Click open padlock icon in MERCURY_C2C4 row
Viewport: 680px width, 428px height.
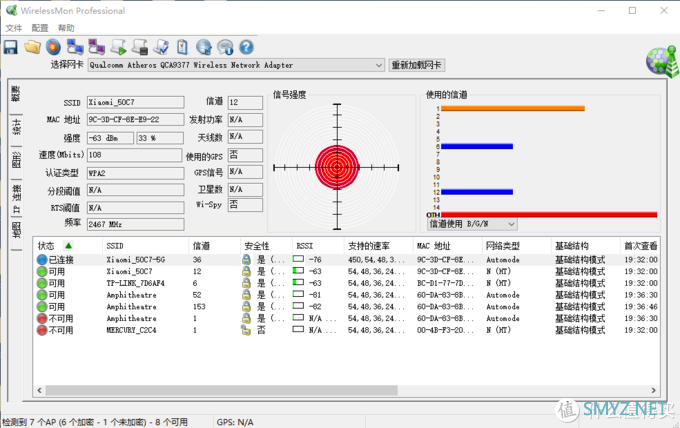pyautogui.click(x=246, y=330)
